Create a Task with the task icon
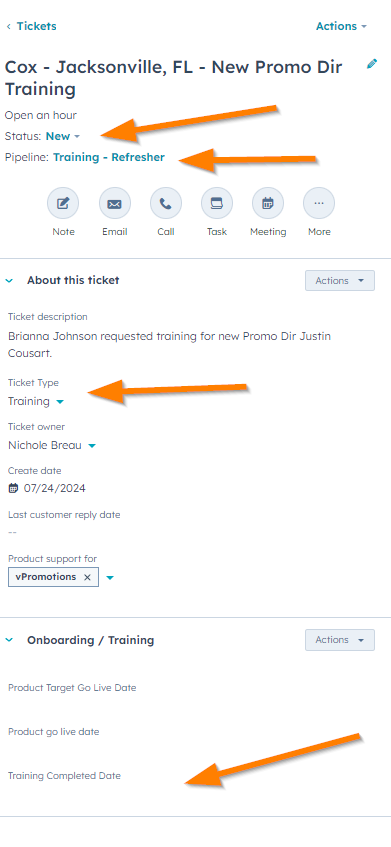 pyautogui.click(x=217, y=203)
